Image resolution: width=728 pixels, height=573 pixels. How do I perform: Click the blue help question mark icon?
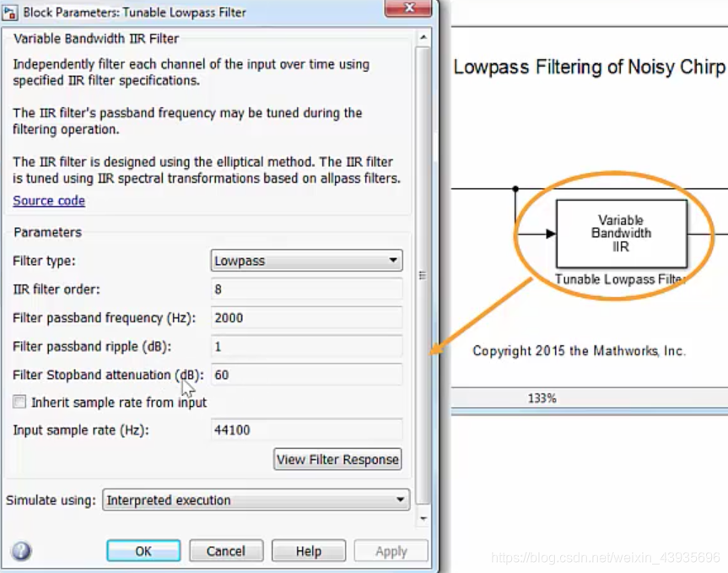tap(21, 551)
